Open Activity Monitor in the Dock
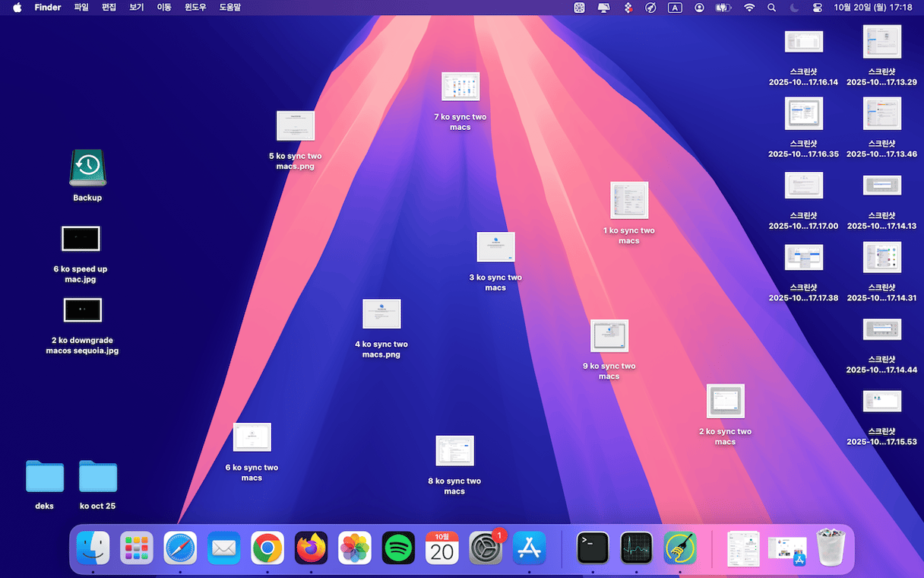The image size is (924, 578). [636, 548]
